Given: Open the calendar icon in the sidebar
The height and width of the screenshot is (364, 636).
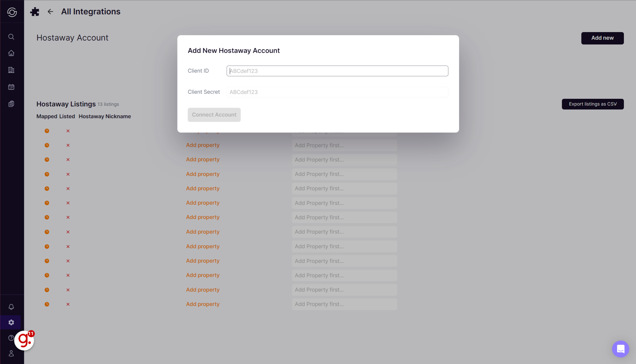Looking at the screenshot, I should 11,87.
